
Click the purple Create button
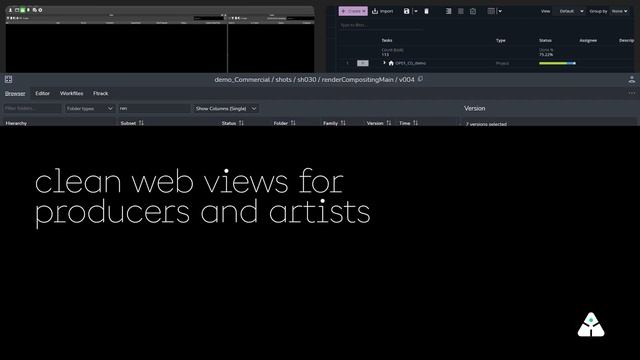(353, 11)
